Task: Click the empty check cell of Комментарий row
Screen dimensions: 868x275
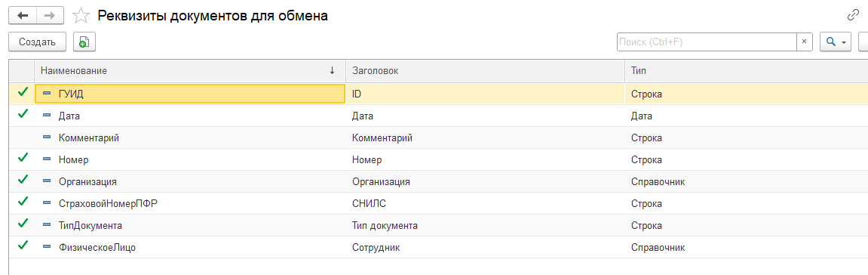Action: click(x=22, y=137)
